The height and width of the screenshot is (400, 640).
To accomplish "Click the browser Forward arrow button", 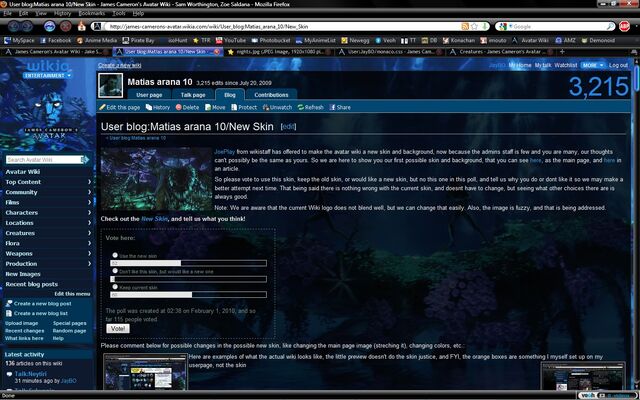I will pos(27,27).
